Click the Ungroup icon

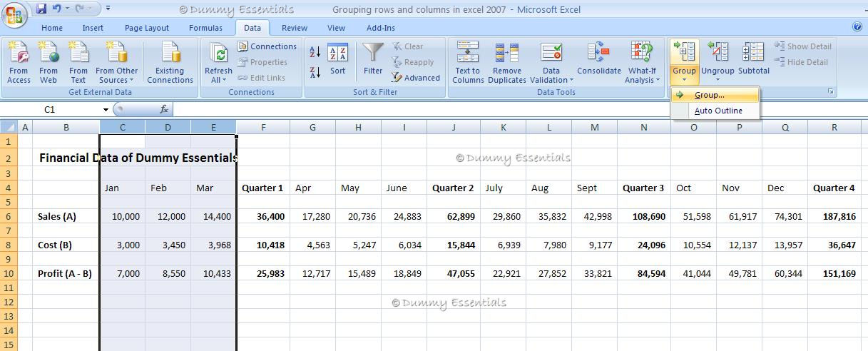click(718, 54)
